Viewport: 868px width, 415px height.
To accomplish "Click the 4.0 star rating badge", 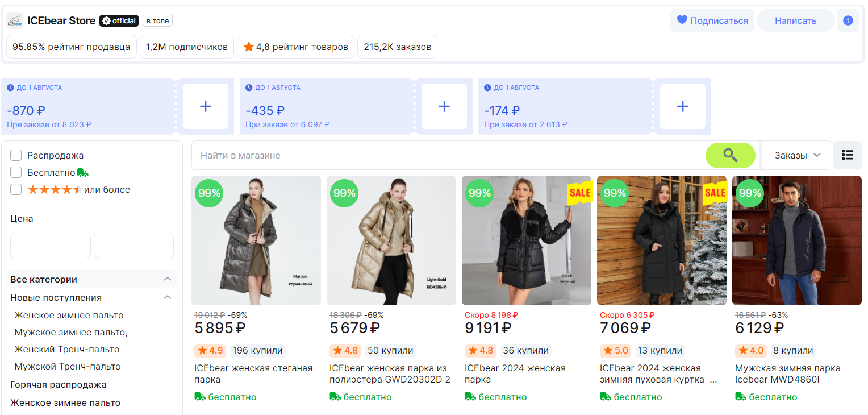I will [x=751, y=351].
